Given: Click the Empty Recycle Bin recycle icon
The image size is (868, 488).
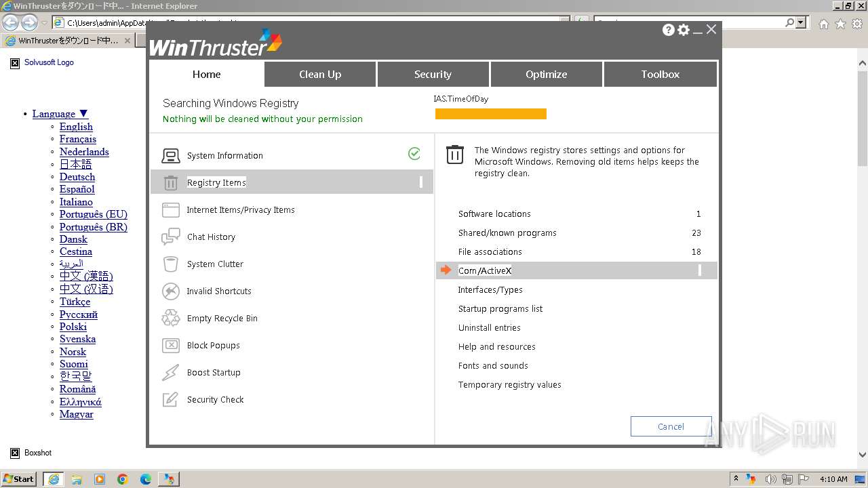Looking at the screenshot, I should click(x=171, y=319).
